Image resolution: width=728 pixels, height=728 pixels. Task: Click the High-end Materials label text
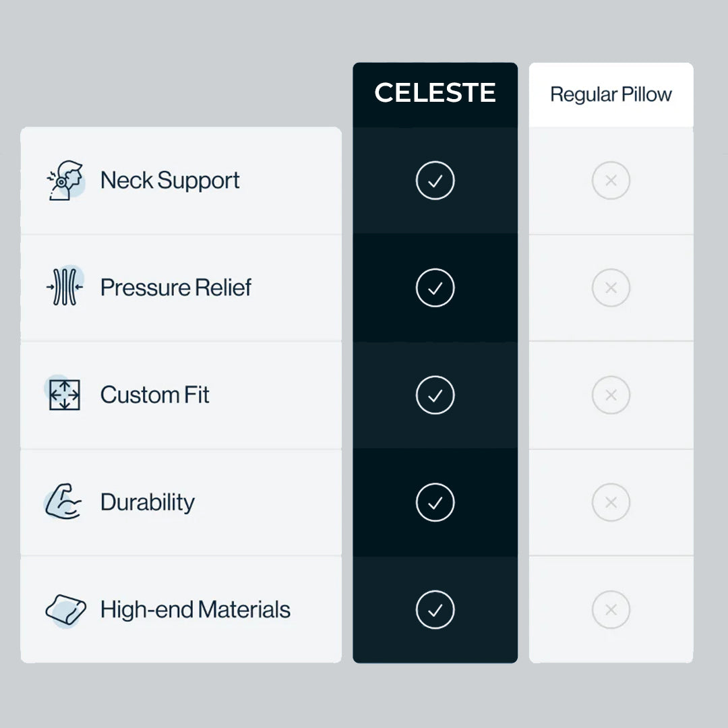click(195, 609)
